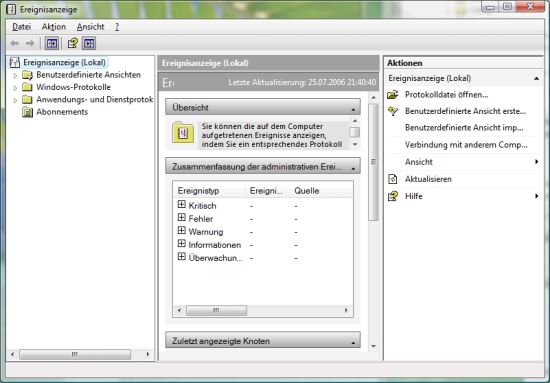Click Benutzerdefinierte Ansicht importieren action

click(463, 128)
